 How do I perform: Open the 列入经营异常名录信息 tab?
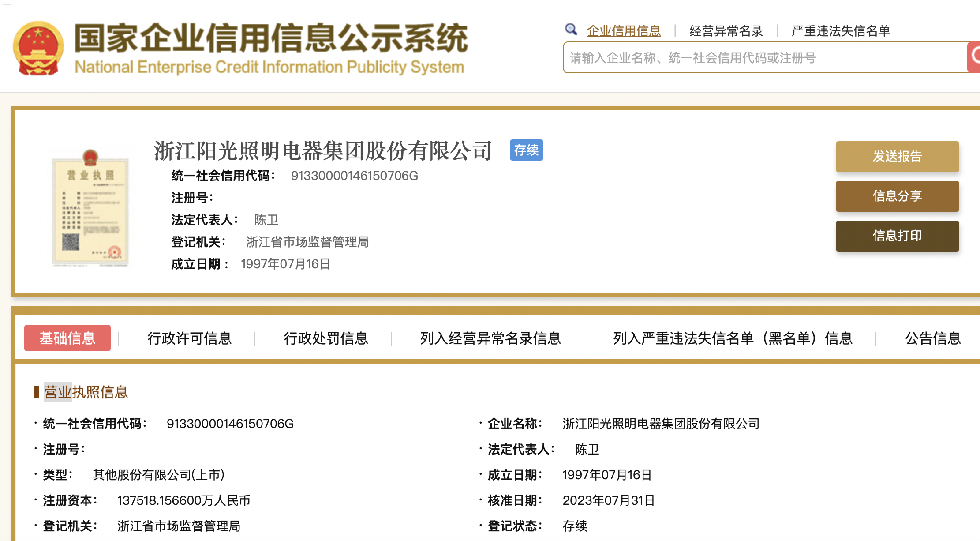pyautogui.click(x=490, y=338)
